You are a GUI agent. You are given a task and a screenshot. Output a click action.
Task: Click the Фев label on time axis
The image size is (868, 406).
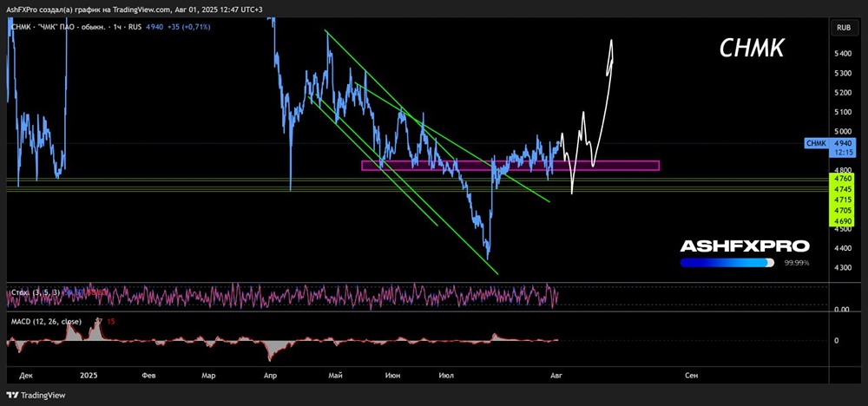coord(149,376)
